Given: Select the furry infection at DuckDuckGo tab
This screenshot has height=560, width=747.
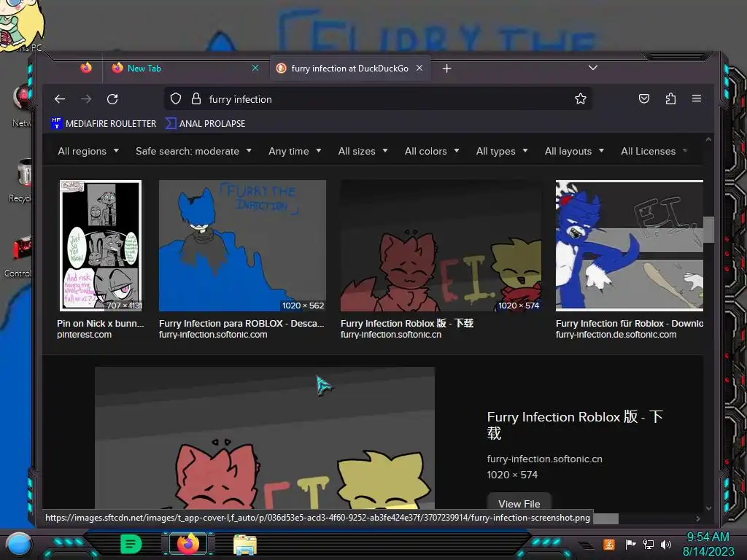Looking at the screenshot, I should click(x=350, y=69).
